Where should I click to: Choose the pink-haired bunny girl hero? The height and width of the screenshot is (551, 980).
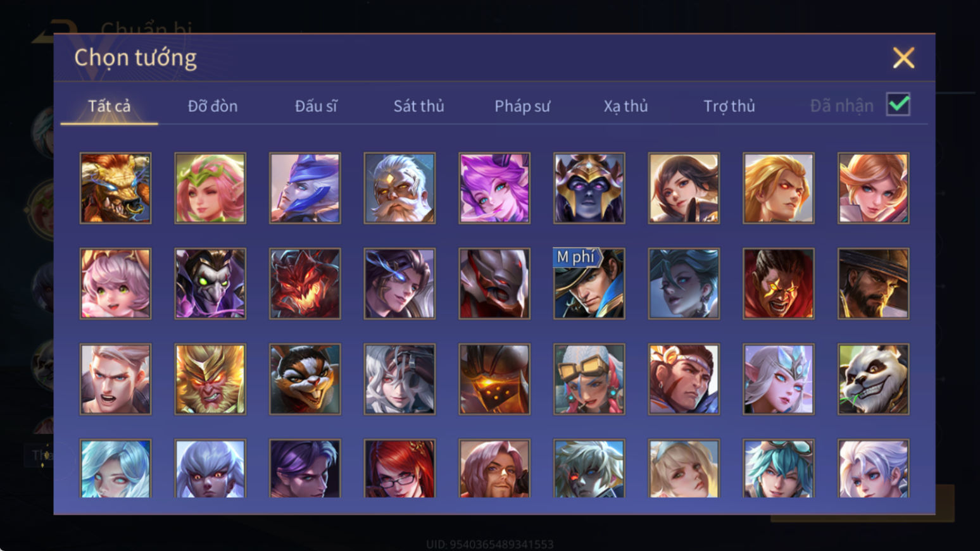pos(115,283)
